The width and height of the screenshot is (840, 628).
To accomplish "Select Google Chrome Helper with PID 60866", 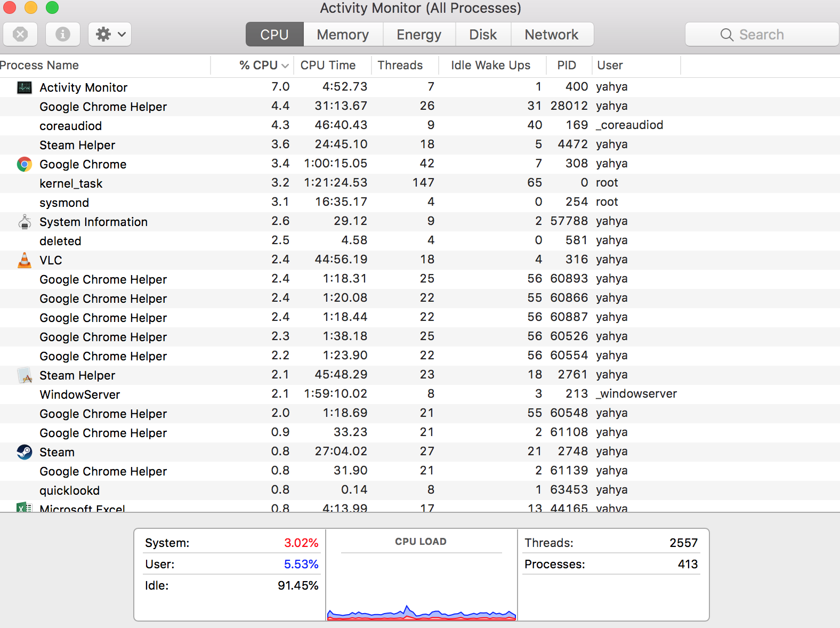I will click(x=420, y=299).
